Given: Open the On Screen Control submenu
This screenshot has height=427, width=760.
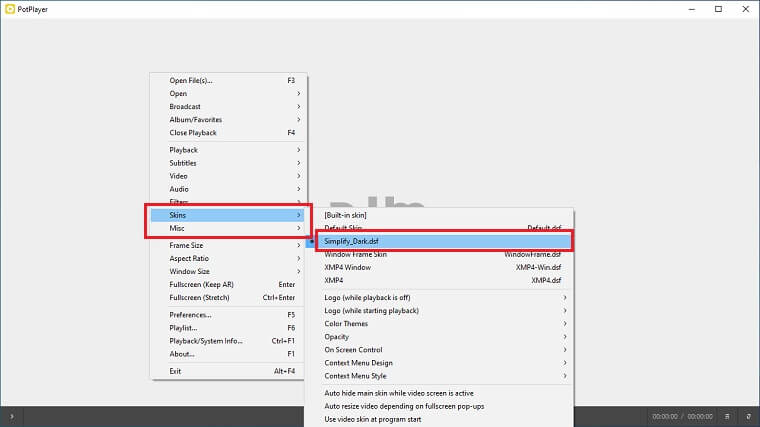Looking at the screenshot, I should tap(439, 350).
